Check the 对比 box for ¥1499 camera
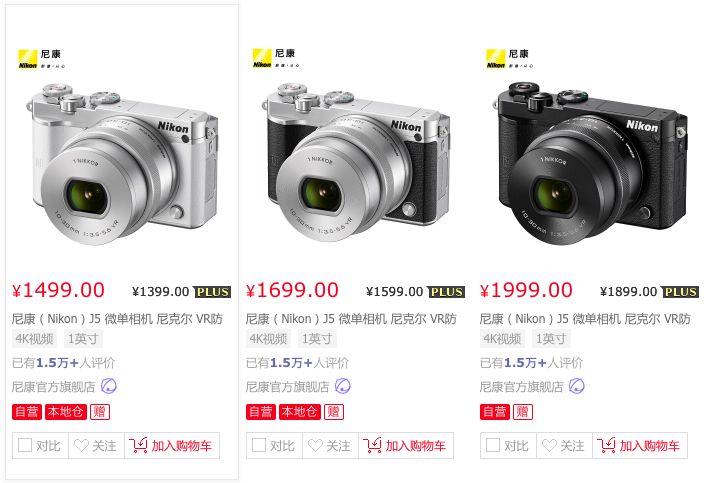 pyautogui.click(x=25, y=445)
